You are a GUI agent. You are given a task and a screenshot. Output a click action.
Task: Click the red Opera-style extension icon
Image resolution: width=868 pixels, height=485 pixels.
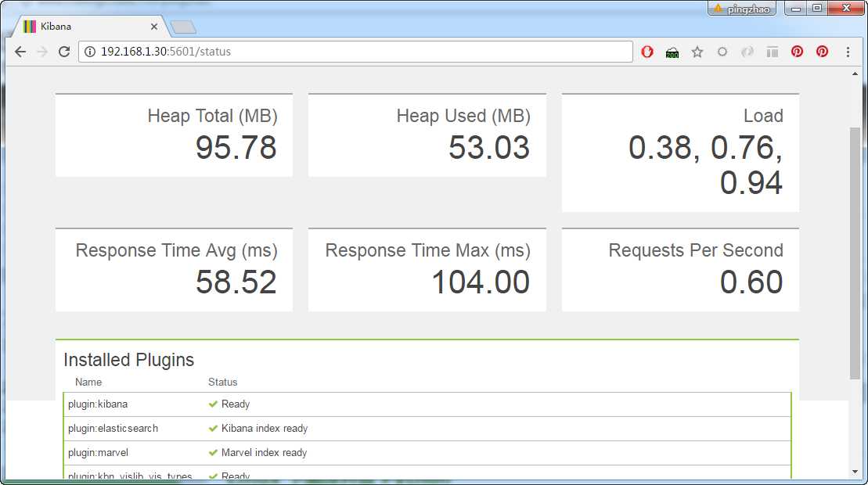point(647,52)
